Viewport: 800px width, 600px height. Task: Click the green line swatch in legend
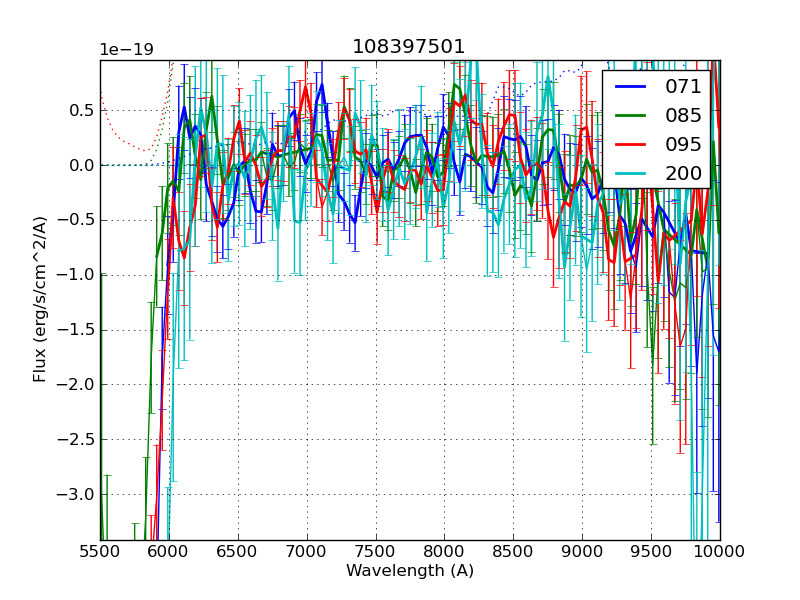pyautogui.click(x=632, y=116)
